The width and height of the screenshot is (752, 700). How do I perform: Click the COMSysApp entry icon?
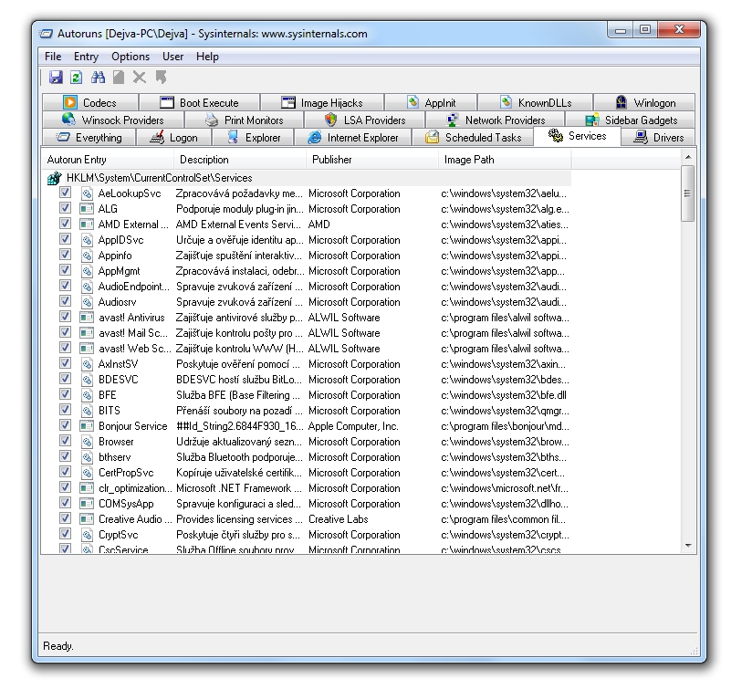point(87,504)
